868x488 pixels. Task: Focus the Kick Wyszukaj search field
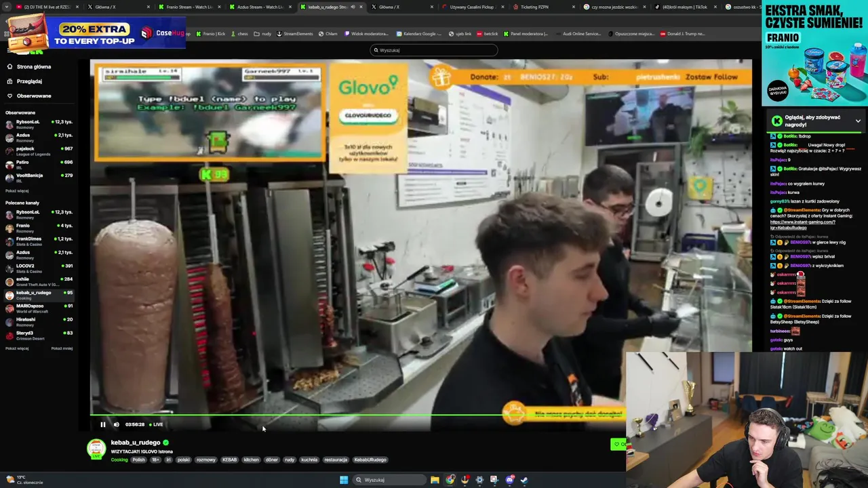pos(434,50)
